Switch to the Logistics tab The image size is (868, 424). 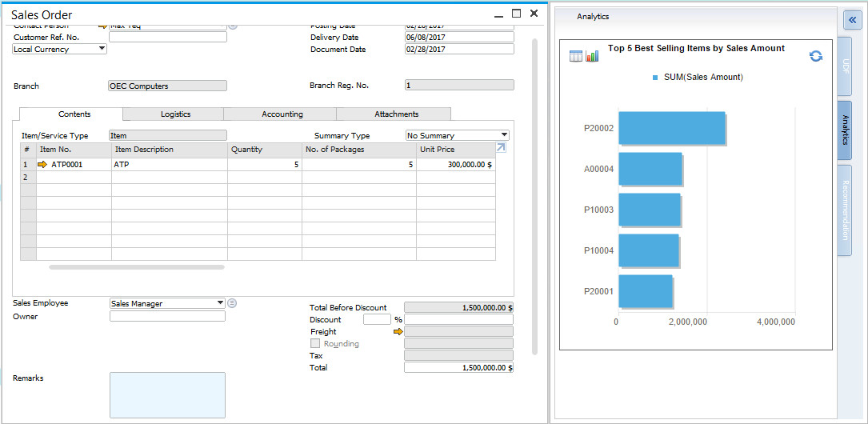tap(175, 114)
